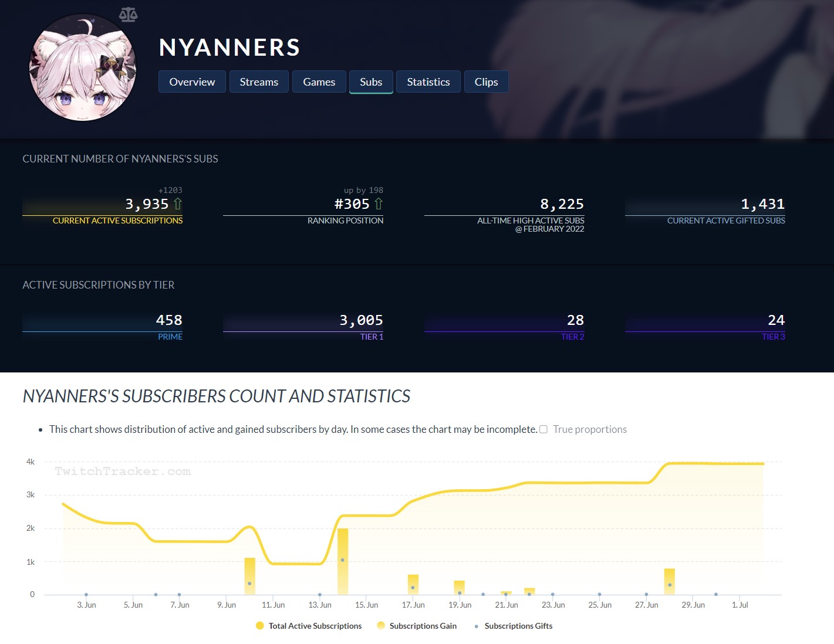This screenshot has height=644, width=834.
Task: Click the CURRENT ACTIVE SUBSCRIPTIONS label
Action: (x=117, y=221)
